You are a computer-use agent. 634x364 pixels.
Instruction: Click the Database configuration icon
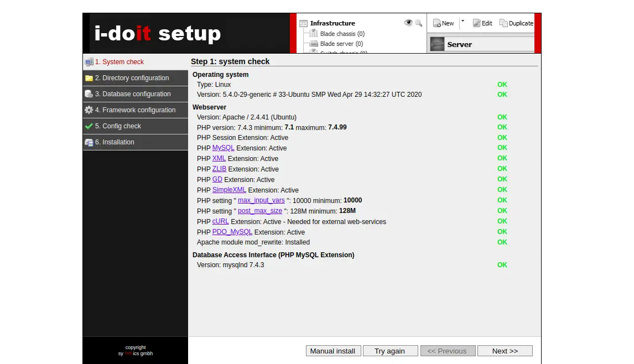coord(89,94)
